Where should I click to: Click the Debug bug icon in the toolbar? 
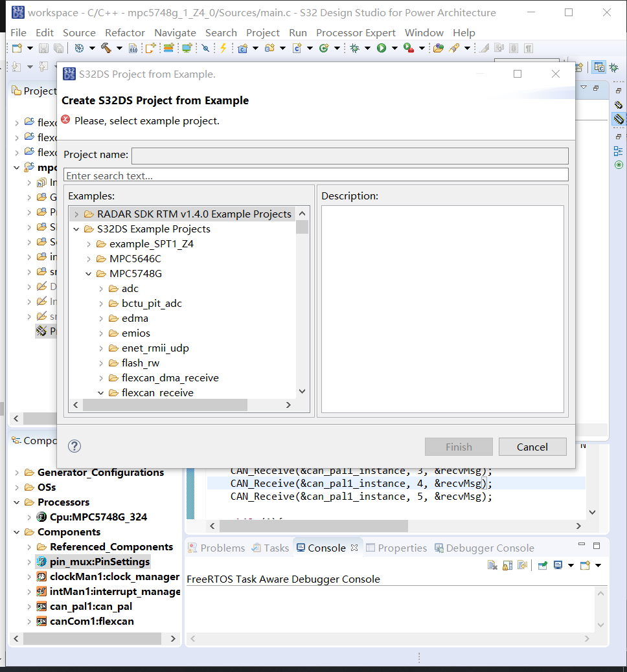click(355, 48)
